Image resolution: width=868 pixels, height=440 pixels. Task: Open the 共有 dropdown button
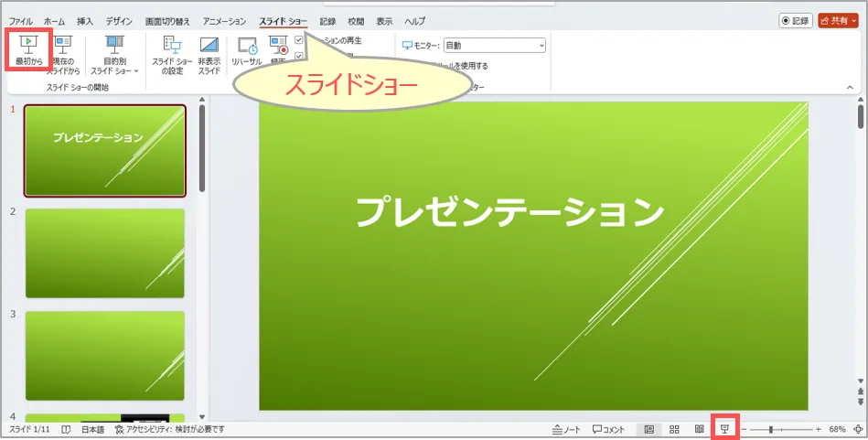pyautogui.click(x=839, y=20)
